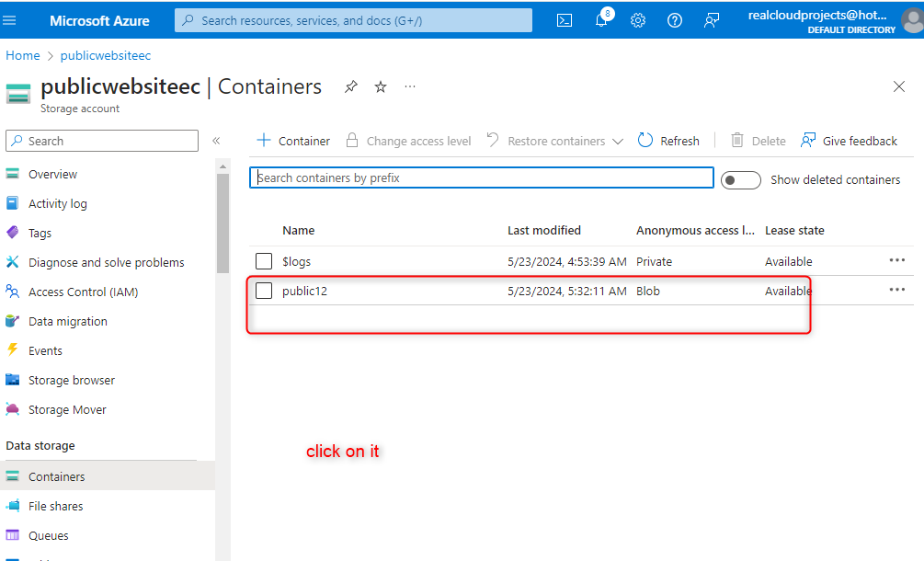Image resolution: width=924 pixels, height=561 pixels.
Task: Open Access Control (IAM) in sidebar
Action: pyautogui.click(x=83, y=292)
